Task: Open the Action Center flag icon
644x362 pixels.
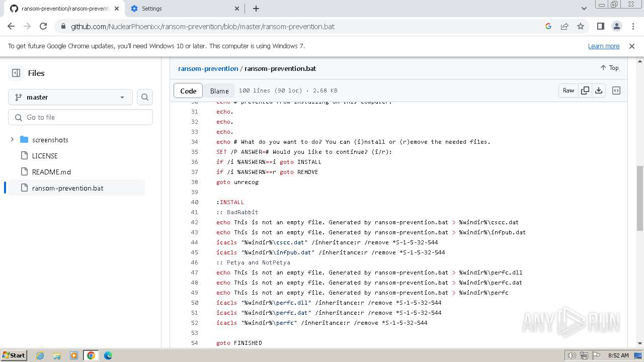Action: coord(596,355)
